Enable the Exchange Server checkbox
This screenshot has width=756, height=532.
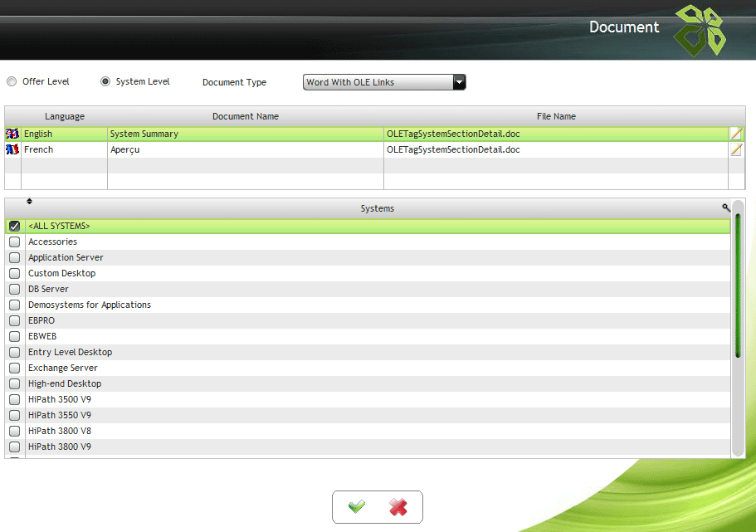[x=14, y=368]
